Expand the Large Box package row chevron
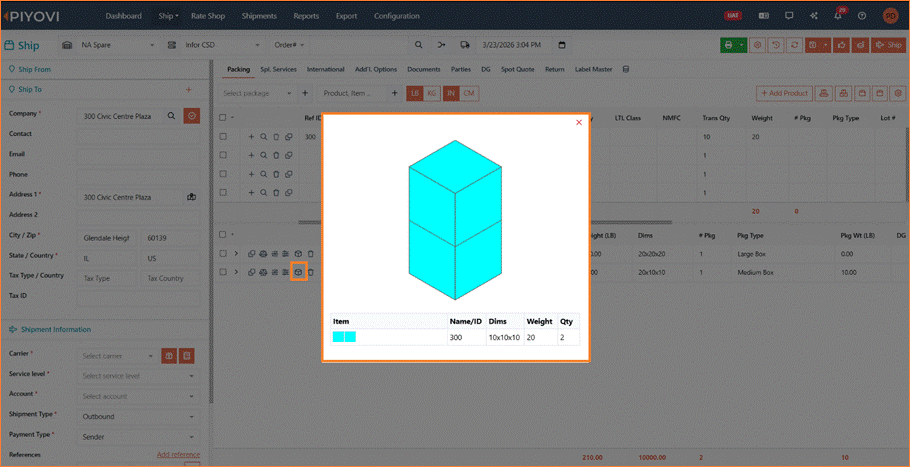 tap(236, 254)
